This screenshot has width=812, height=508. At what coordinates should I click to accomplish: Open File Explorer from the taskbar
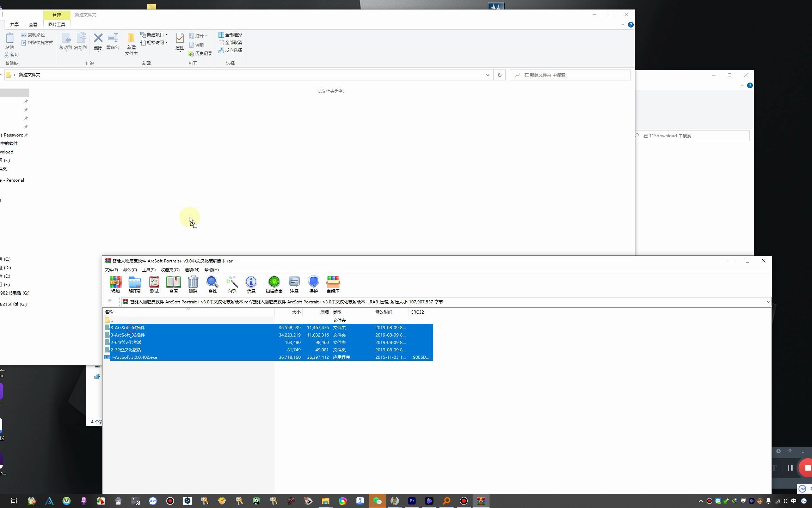point(325,501)
